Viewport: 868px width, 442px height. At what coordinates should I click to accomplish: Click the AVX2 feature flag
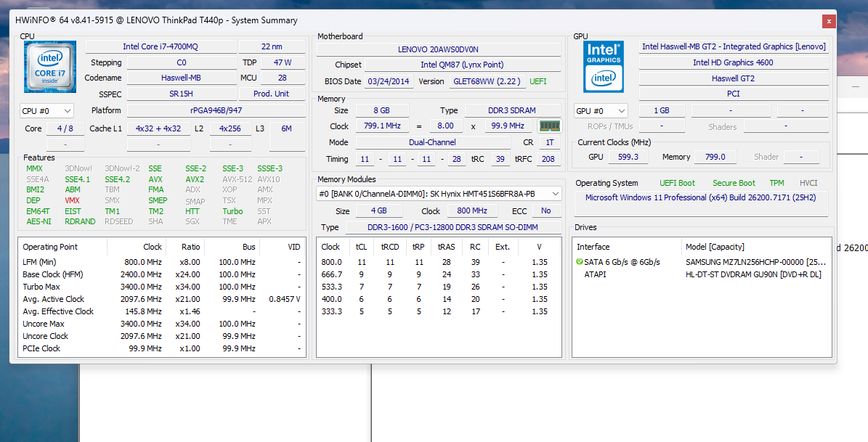coord(195,179)
